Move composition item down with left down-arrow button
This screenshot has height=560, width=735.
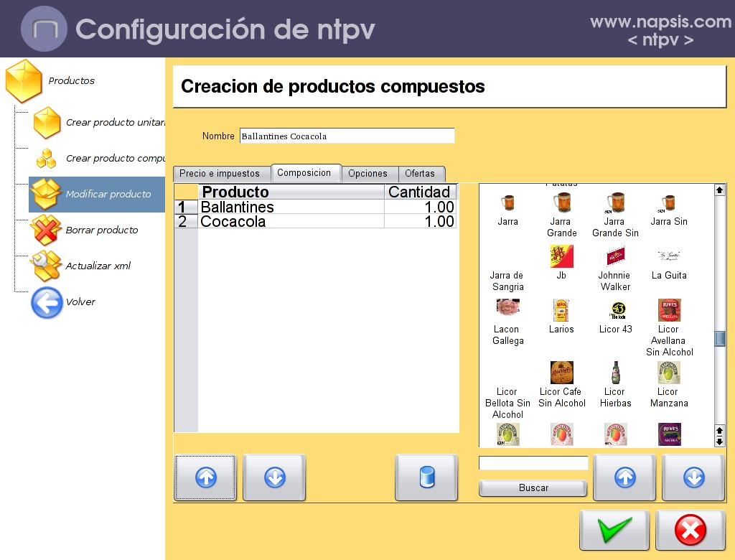(275, 477)
